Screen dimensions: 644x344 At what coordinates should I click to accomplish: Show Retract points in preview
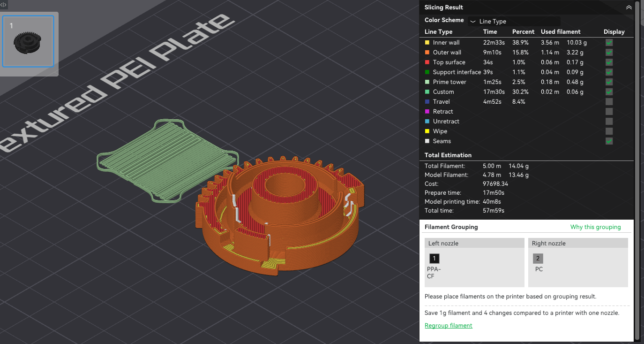[x=609, y=112]
